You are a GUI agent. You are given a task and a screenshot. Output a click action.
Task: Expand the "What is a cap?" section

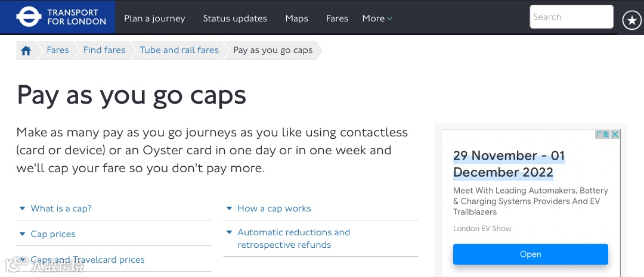tap(61, 208)
